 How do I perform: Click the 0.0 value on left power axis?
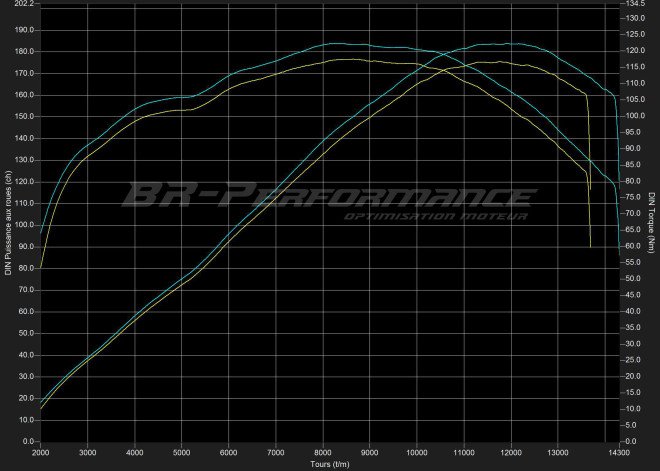click(29, 442)
